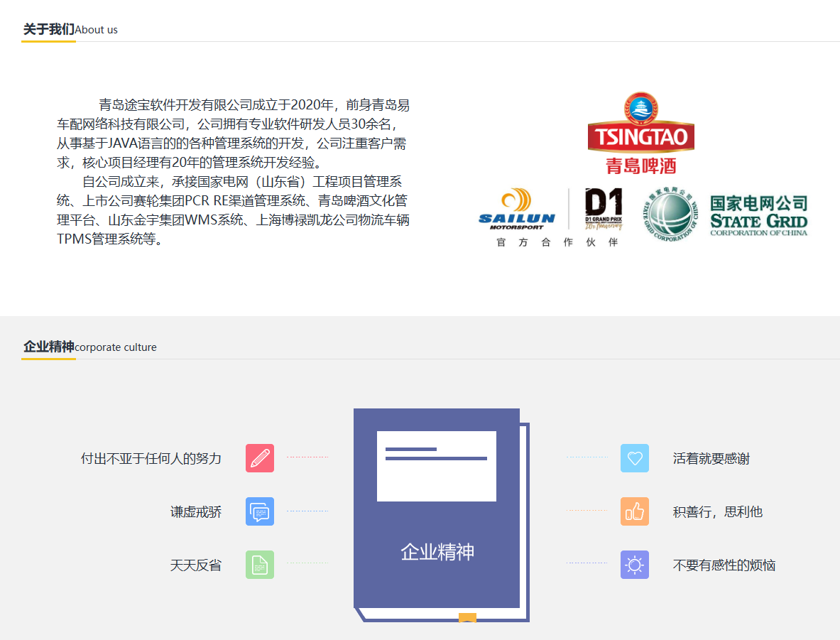Screen dimensions: 840x640
Task: Click the orange thumbs-up icon
Action: pos(635,511)
